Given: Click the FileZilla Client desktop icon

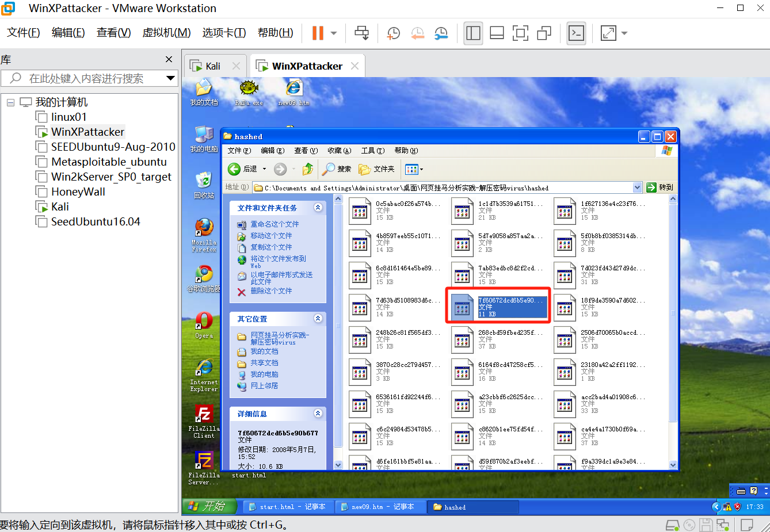Looking at the screenshot, I should click(204, 422).
